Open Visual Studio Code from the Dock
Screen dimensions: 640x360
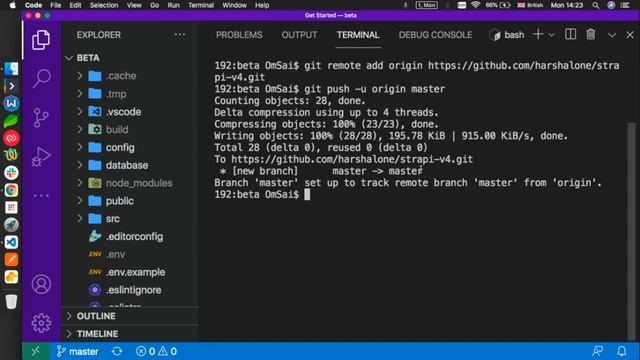coord(11,242)
